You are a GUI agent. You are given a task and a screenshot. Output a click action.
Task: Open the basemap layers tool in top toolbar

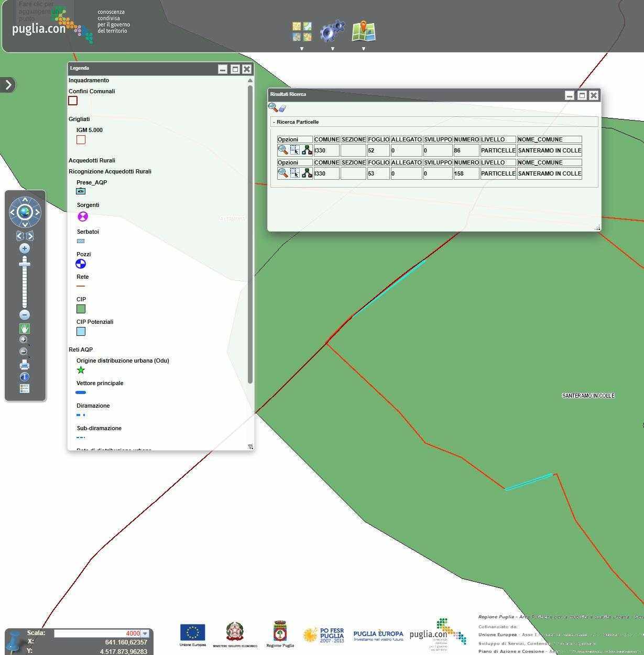[x=302, y=31]
